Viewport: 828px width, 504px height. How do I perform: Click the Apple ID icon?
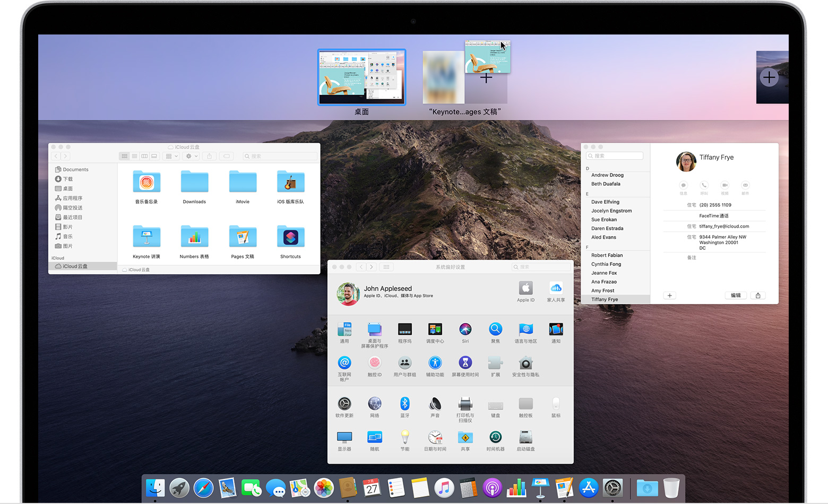click(x=525, y=289)
